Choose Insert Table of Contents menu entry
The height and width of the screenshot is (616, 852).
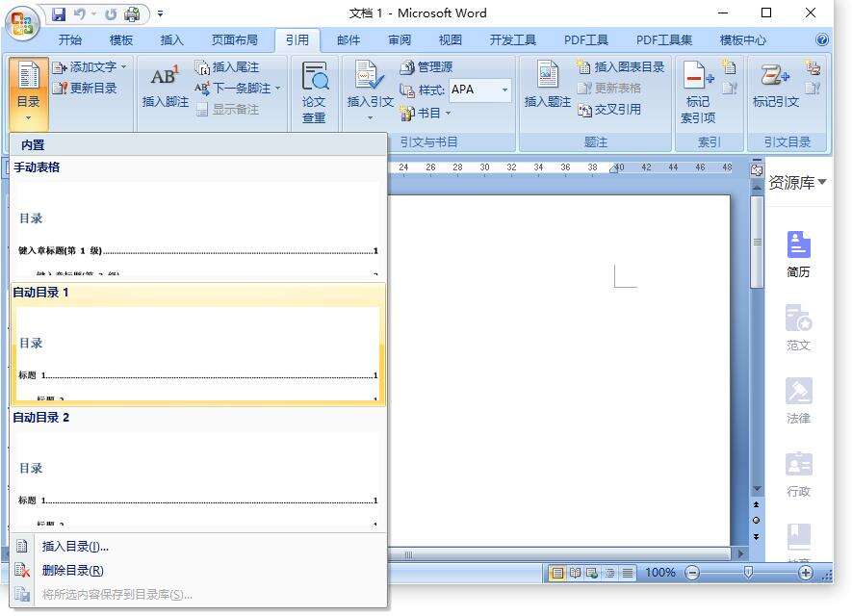(x=198, y=547)
